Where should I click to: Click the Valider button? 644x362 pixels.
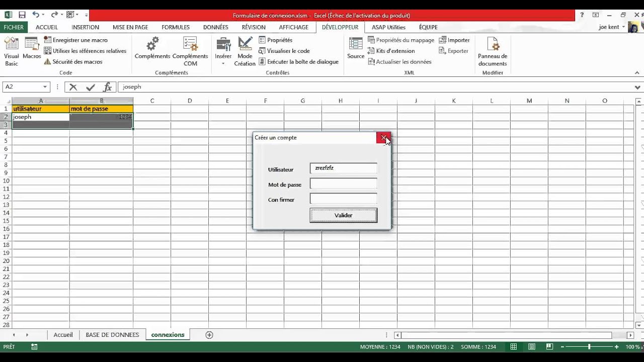344,215
